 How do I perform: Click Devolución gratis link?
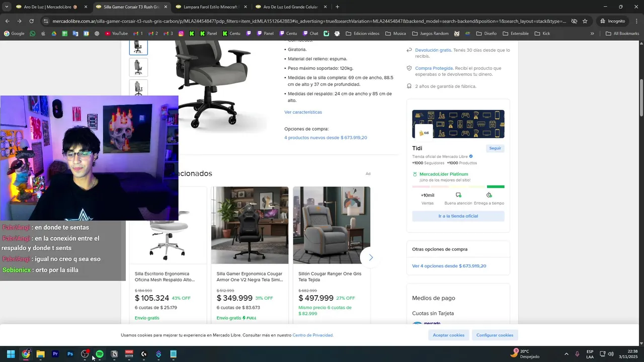click(433, 50)
